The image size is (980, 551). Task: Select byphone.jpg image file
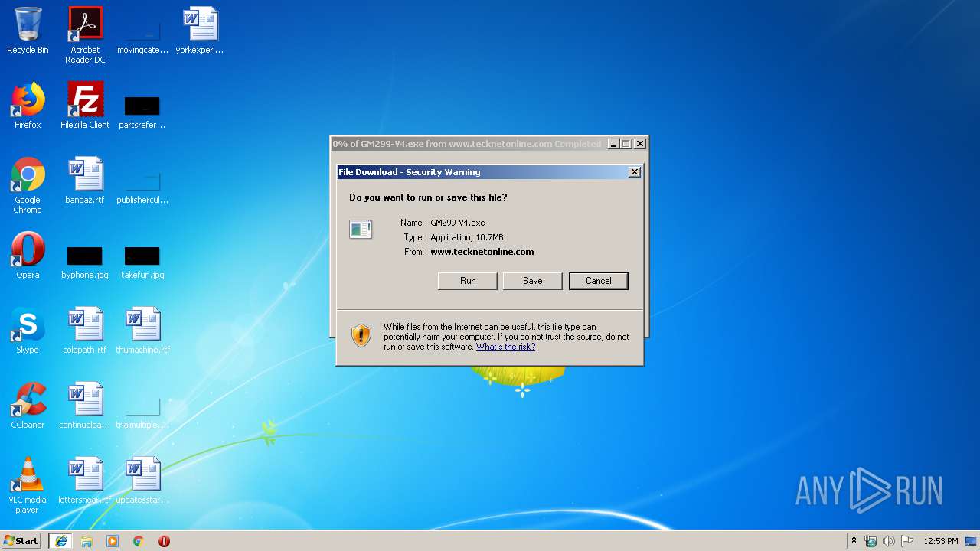pyautogui.click(x=85, y=262)
